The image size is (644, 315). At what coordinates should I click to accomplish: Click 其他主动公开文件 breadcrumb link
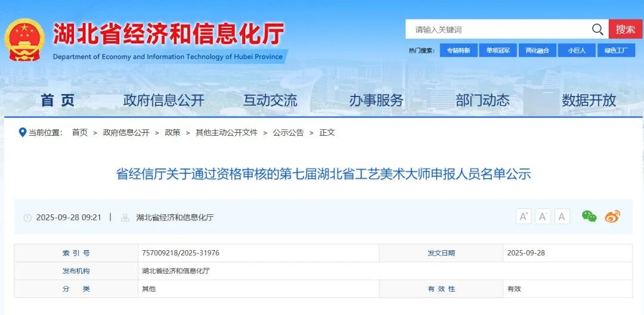point(227,132)
